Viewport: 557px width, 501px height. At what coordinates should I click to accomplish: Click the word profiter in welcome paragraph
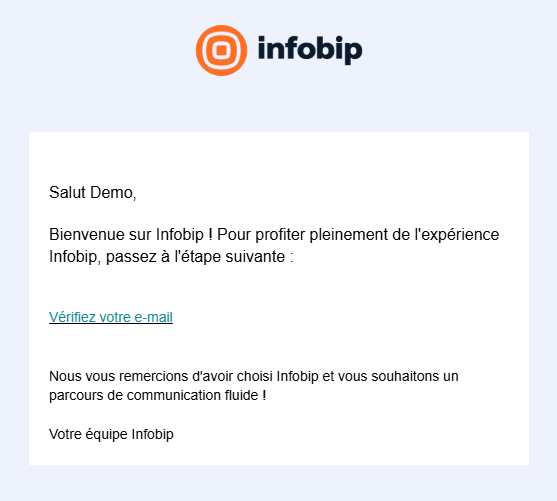pos(281,235)
